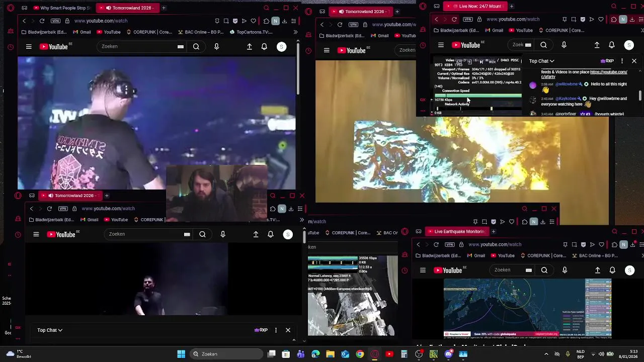The width and height of the screenshot is (644, 362).
Task: Open notifications bell in lower-left Tomorrowland window
Action: [271, 234]
